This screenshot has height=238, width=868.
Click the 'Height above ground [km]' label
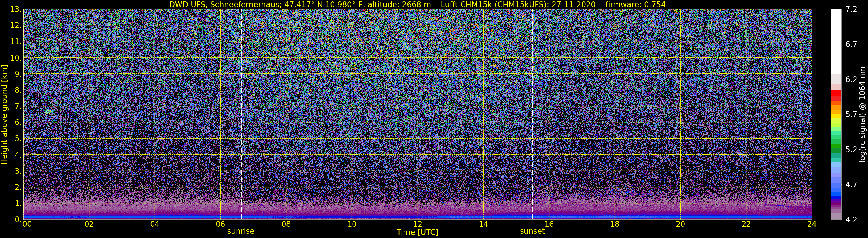[x=4, y=114]
